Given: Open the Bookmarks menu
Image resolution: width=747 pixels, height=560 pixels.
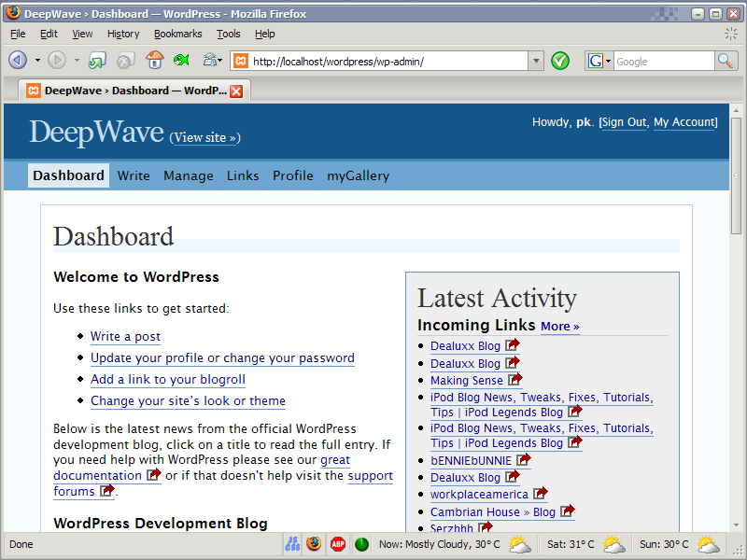Looking at the screenshot, I should [177, 34].
